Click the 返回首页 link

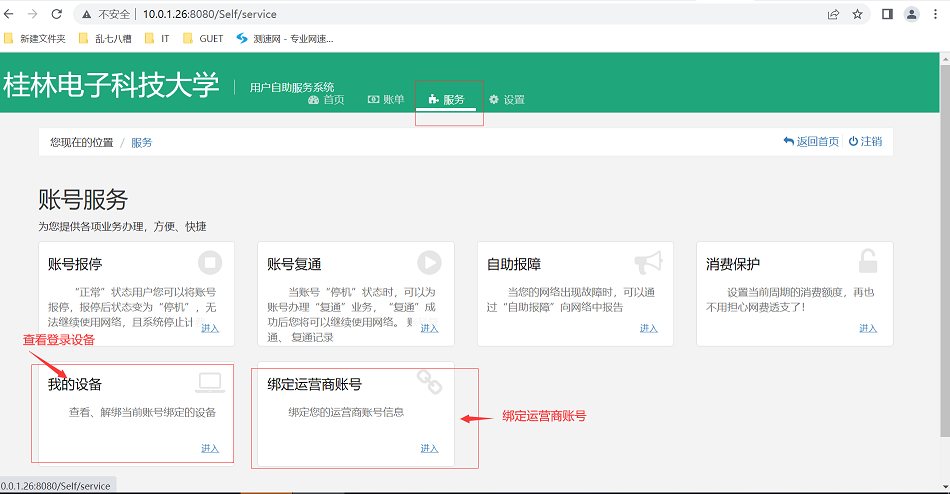coord(811,142)
